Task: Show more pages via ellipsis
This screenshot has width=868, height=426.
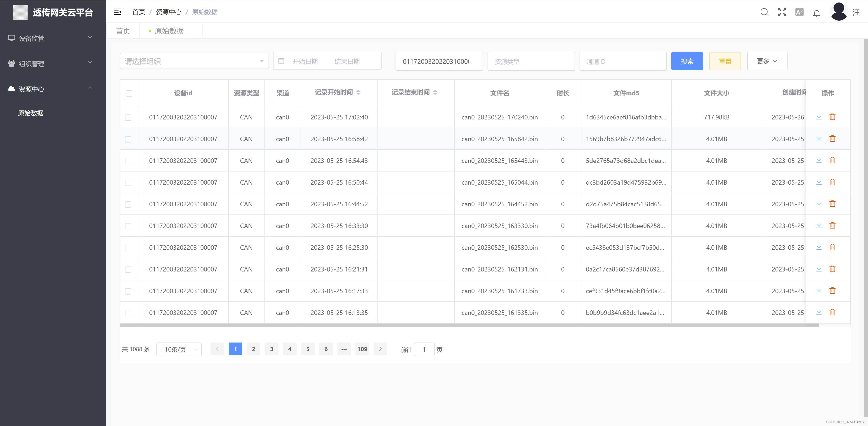Action: click(x=344, y=349)
